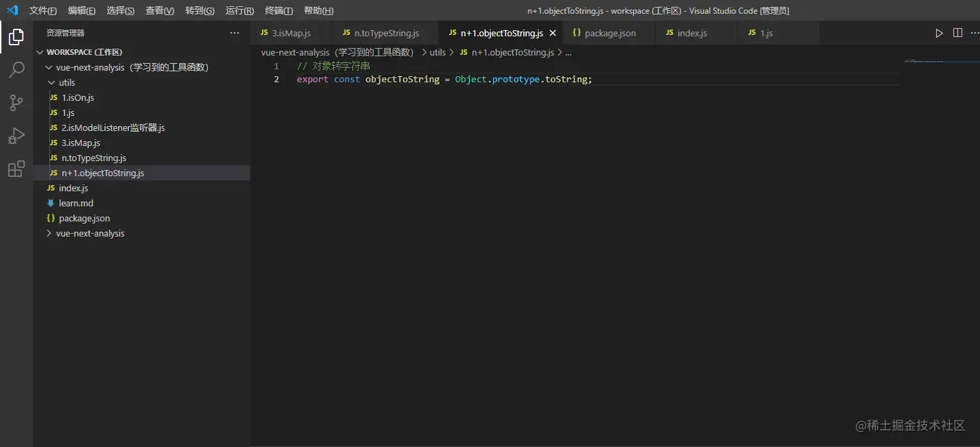Select n+1.objectToString.js in file tree
Image resolution: width=980 pixels, height=447 pixels.
142,173
